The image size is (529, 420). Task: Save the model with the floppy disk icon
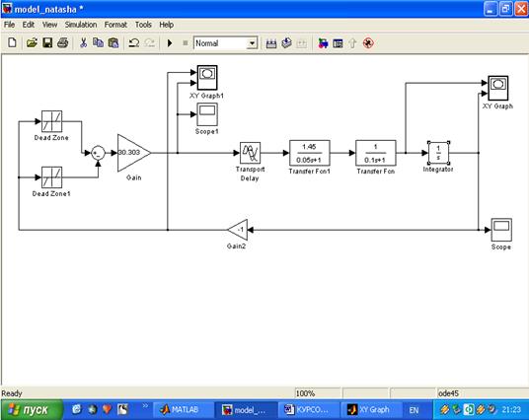[47, 43]
